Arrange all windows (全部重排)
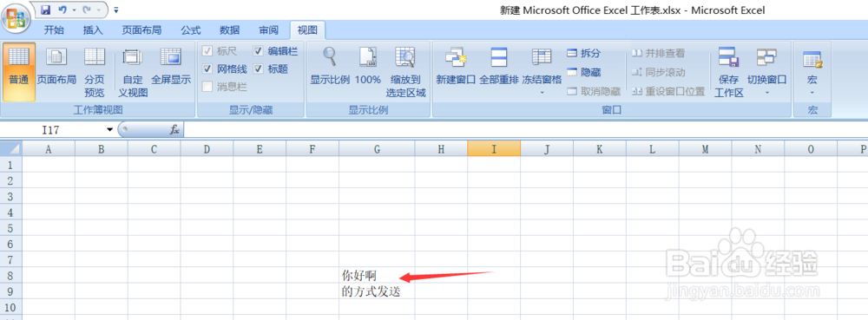 499,66
